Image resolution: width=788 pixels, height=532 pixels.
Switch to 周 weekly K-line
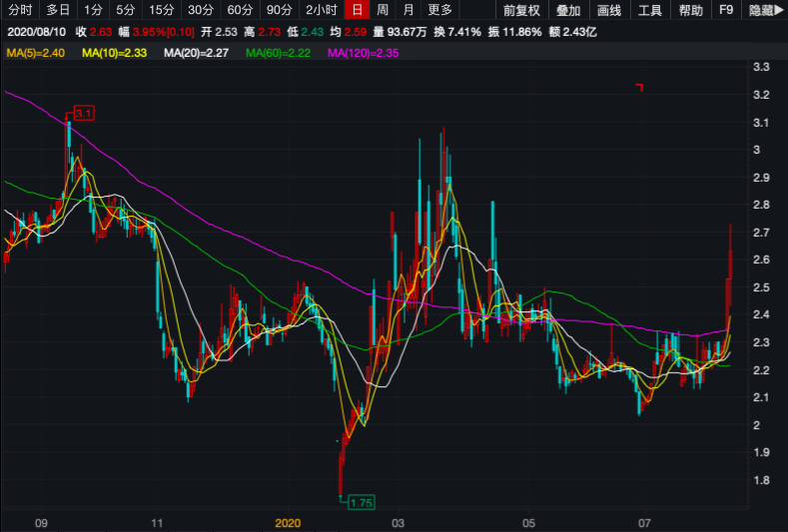click(x=382, y=10)
